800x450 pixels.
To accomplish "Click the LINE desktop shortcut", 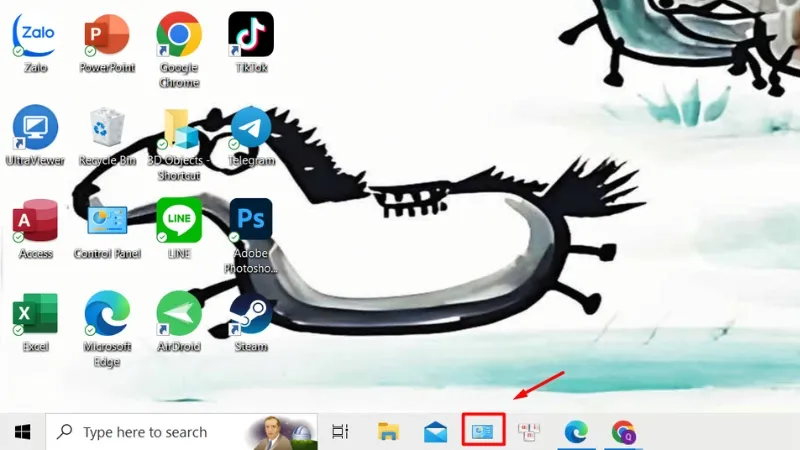I will click(179, 221).
